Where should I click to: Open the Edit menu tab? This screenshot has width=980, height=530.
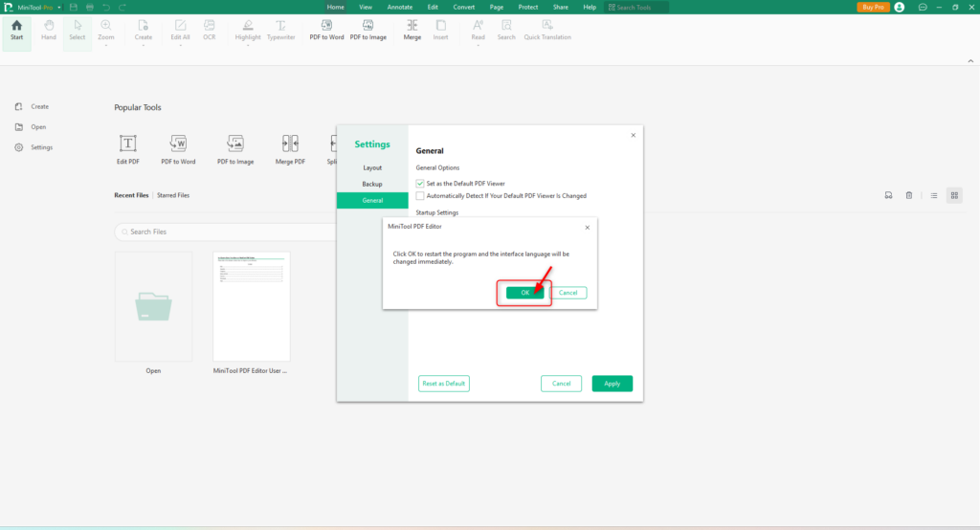[x=433, y=7]
